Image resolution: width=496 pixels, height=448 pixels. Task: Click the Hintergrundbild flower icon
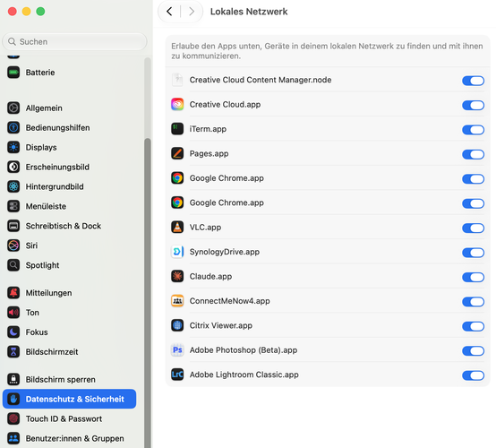[13, 186]
